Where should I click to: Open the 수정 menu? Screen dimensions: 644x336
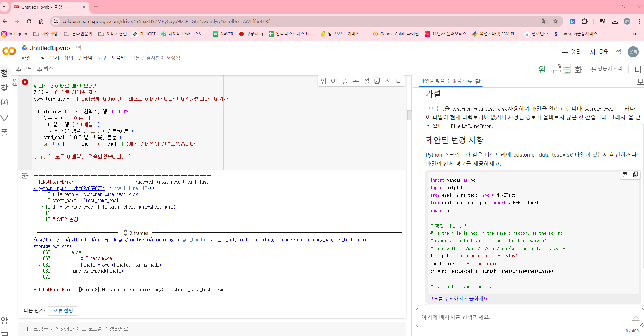[x=40, y=58]
